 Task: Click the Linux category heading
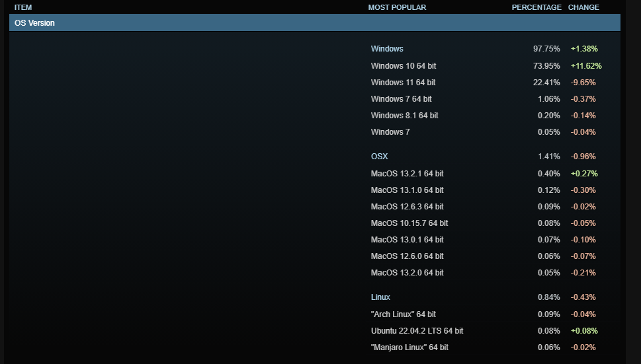(380, 297)
